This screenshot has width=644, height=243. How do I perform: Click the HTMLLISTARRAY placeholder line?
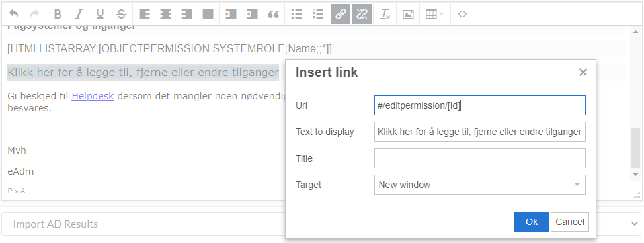tap(170, 49)
